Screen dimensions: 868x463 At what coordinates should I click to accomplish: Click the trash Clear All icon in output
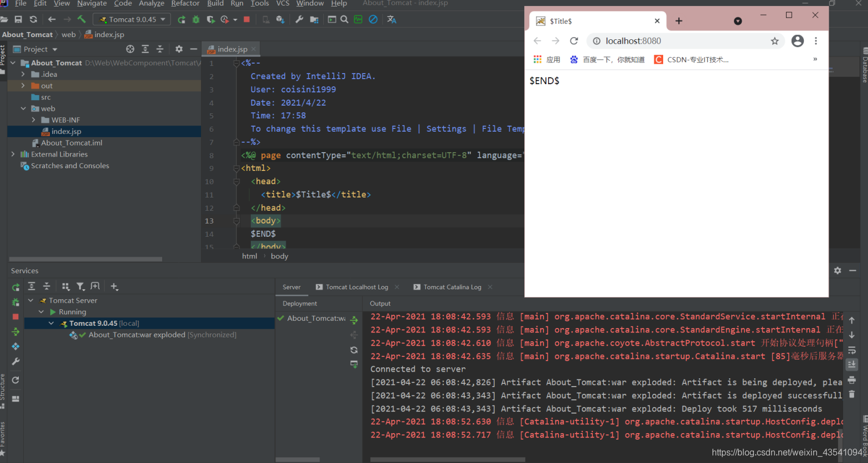click(x=852, y=394)
